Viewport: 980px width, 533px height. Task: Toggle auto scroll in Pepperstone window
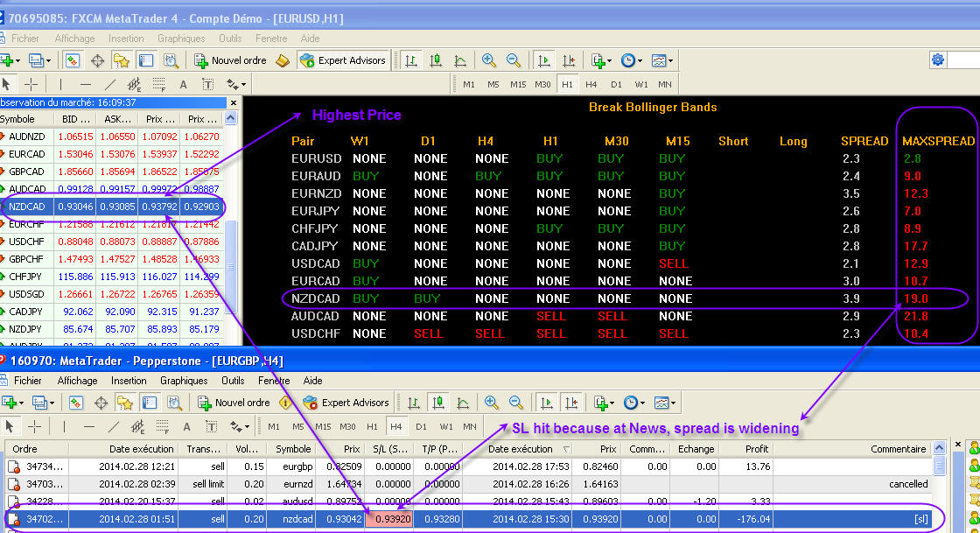coord(547,403)
